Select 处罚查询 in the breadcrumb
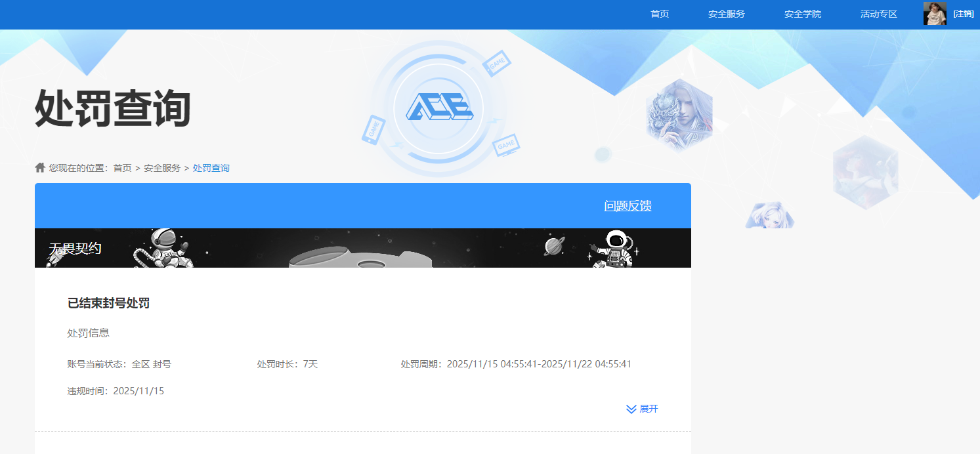 tap(210, 167)
